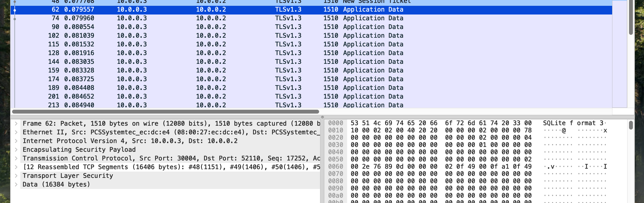The height and width of the screenshot is (203, 644).
Task: Select packet number 159 row
Action: pos(311,70)
